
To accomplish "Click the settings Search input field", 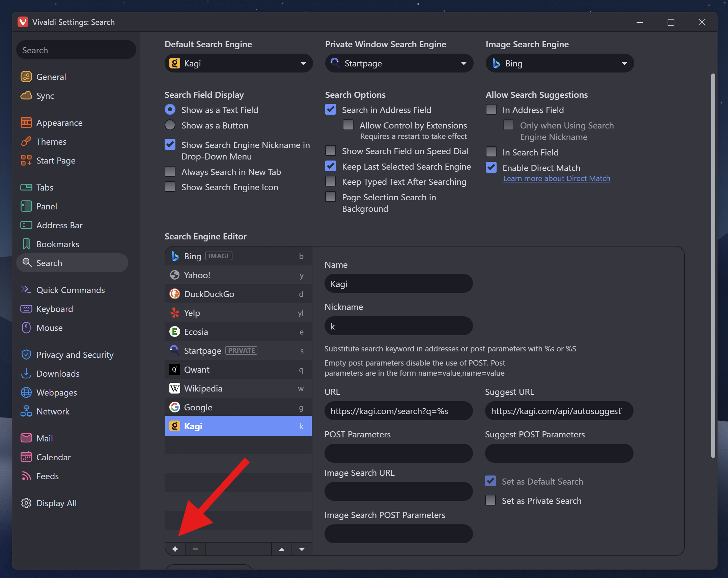I will click(76, 50).
